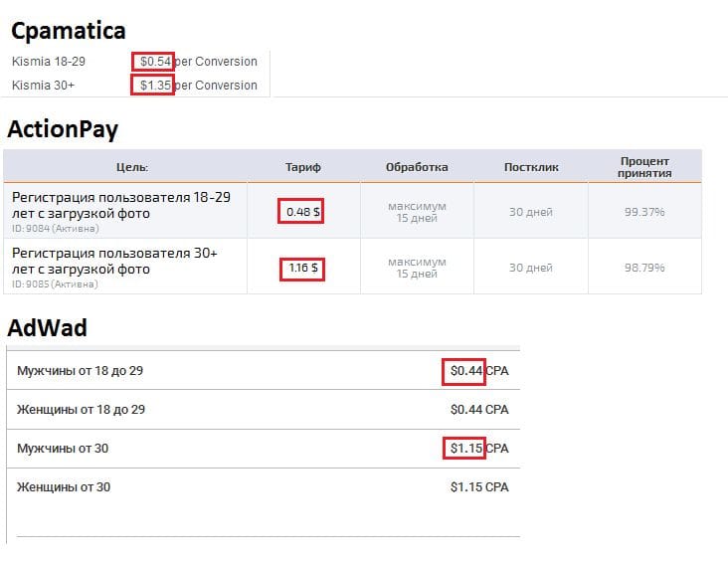Click 'максимум 15 дней' in the 30+ row
The height and width of the screenshot is (563, 728).
[417, 268]
